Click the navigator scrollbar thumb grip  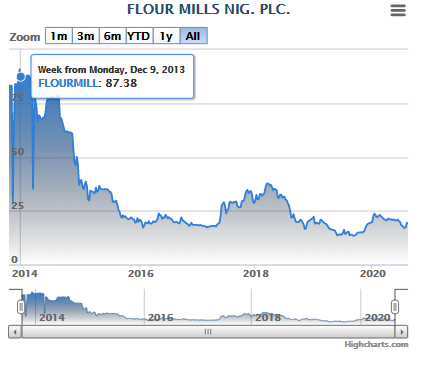tap(208, 332)
